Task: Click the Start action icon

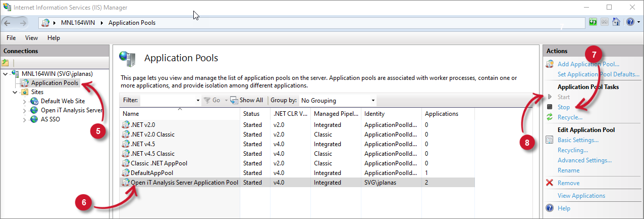Action: 550,97
